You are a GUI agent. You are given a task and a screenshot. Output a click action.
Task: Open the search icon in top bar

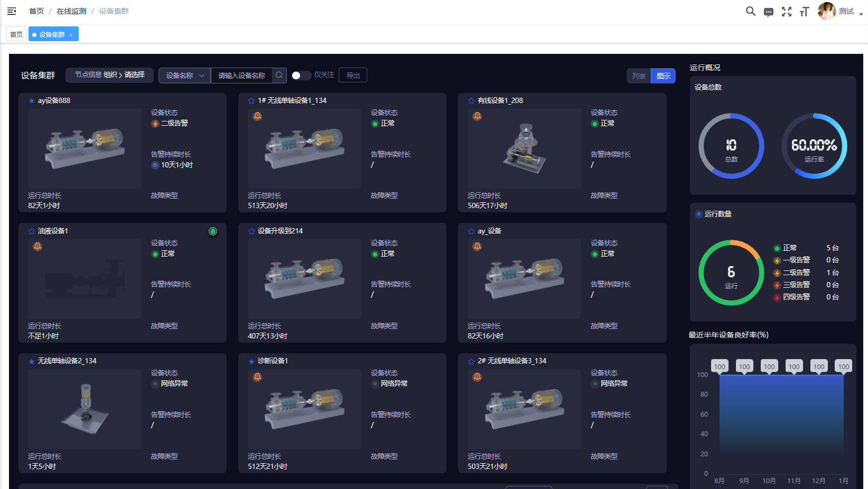[x=750, y=11]
